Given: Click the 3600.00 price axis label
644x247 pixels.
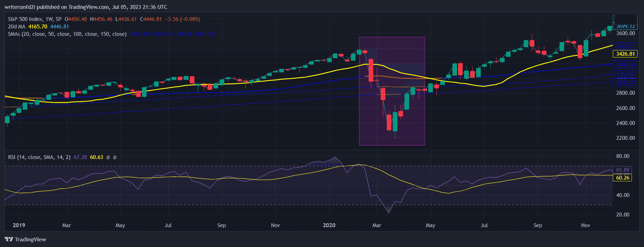Looking at the screenshot, I should pyautogui.click(x=626, y=33).
